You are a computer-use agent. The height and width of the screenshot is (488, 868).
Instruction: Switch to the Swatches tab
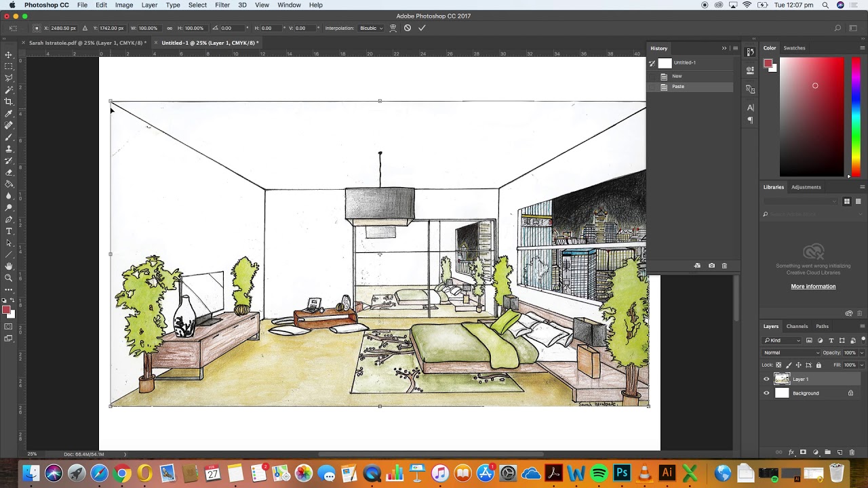pyautogui.click(x=794, y=48)
